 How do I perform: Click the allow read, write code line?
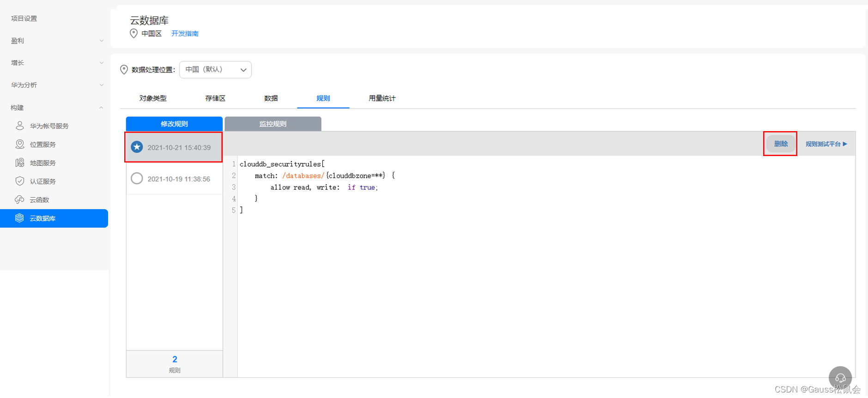pyautogui.click(x=324, y=187)
